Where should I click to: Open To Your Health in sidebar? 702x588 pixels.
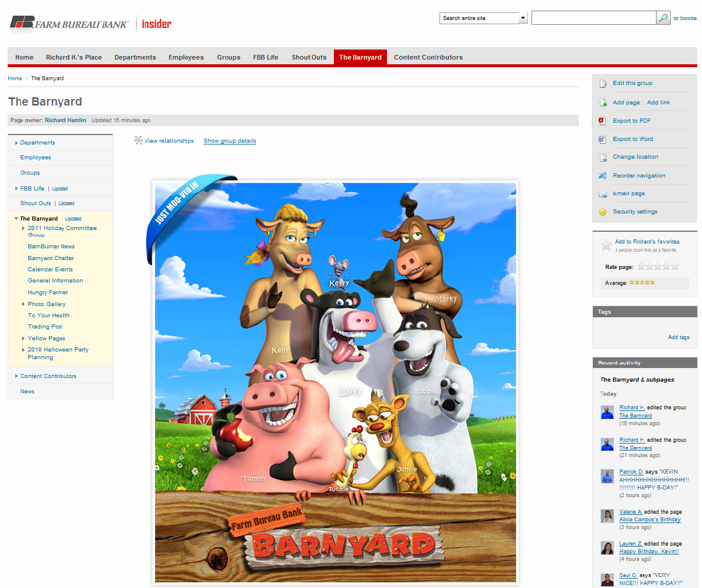coord(48,316)
